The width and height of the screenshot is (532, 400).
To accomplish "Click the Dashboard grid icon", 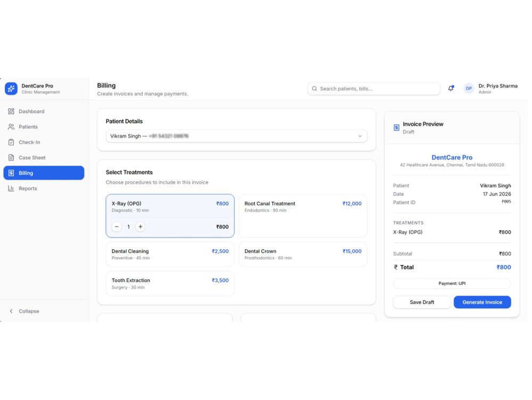I will click(11, 111).
